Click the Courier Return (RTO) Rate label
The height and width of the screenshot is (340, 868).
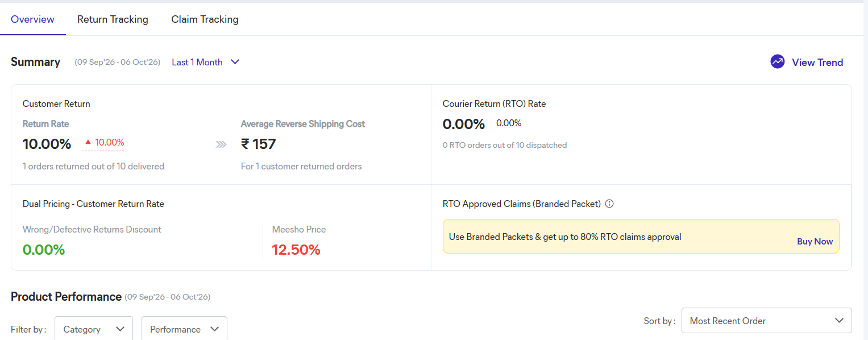pos(494,104)
